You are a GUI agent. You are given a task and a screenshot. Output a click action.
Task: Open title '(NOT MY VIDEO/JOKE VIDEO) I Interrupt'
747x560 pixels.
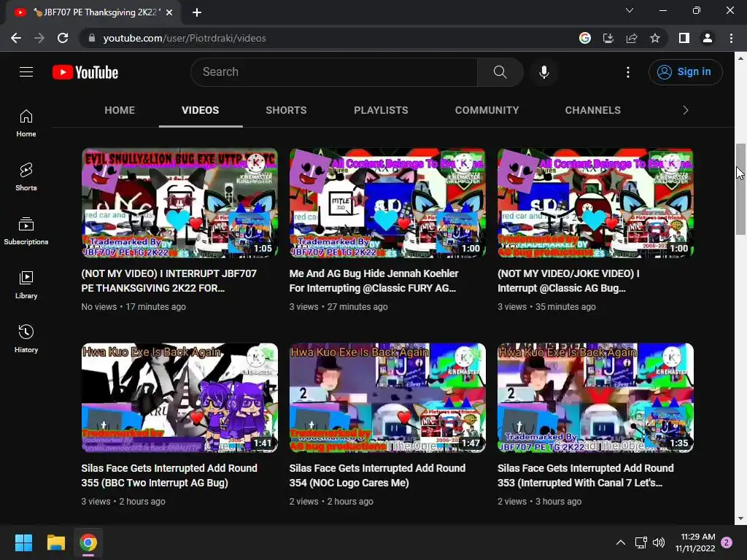(x=569, y=281)
